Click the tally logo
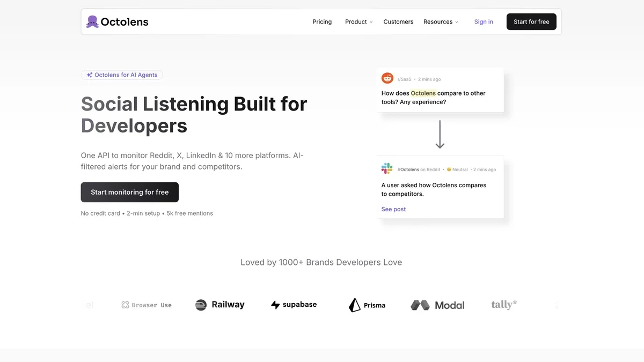 504,305
